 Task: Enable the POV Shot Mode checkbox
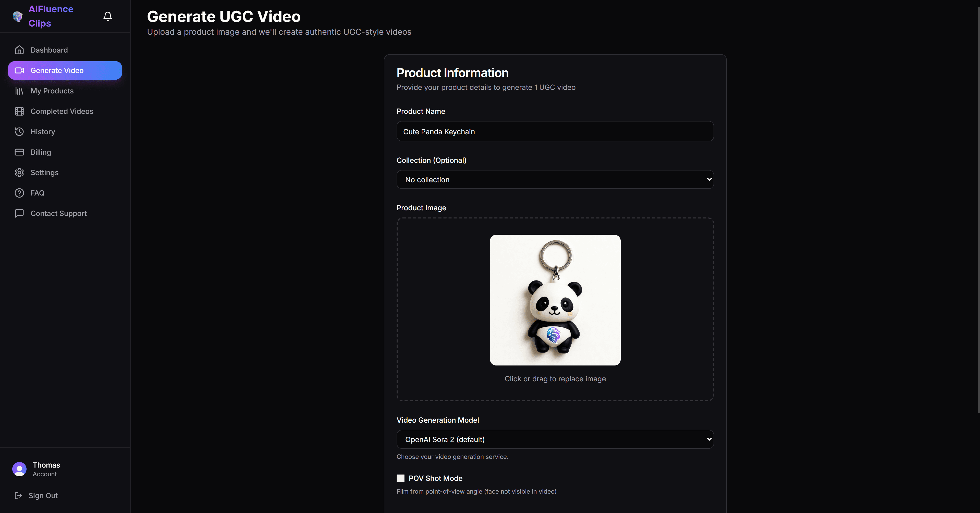(x=401, y=478)
